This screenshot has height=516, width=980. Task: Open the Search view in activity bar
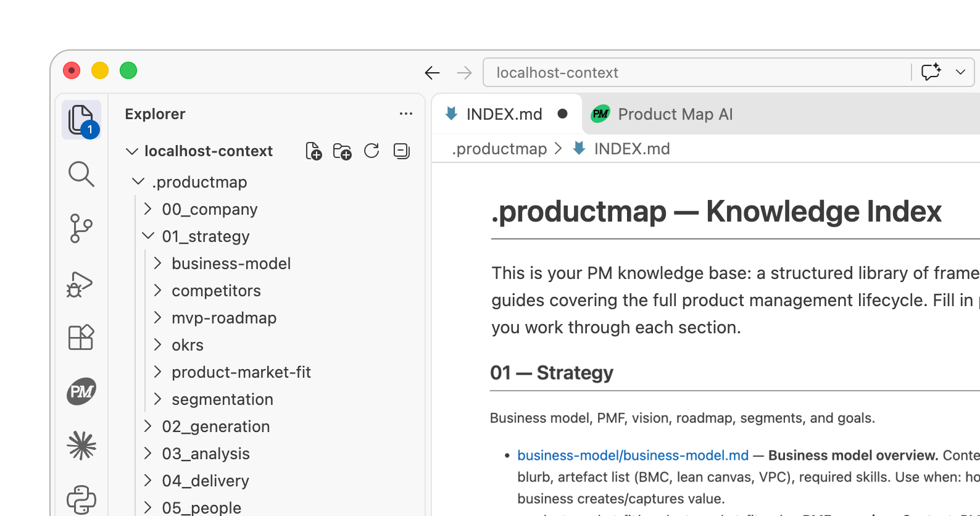point(81,174)
